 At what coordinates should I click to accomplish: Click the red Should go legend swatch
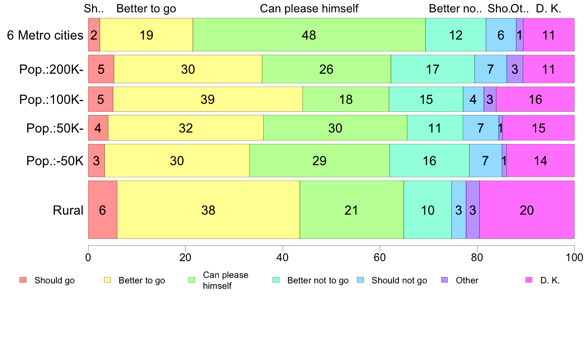click(23, 280)
